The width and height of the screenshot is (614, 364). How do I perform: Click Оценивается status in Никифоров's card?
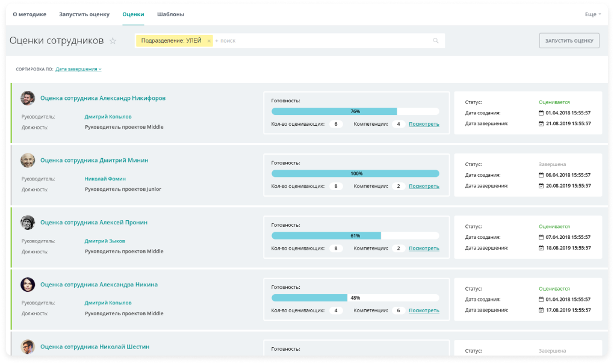[554, 102]
